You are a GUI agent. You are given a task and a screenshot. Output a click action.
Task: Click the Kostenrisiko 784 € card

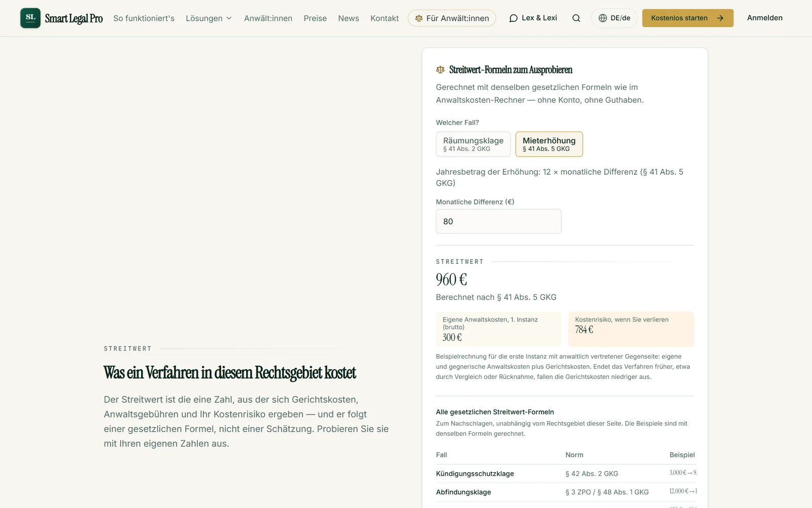point(631,329)
